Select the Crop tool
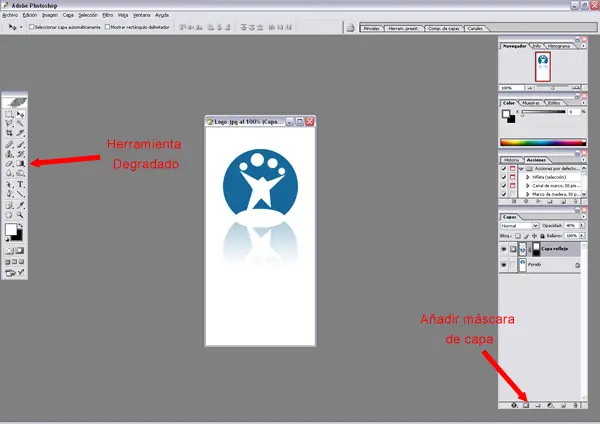The height and width of the screenshot is (424, 600). tap(9, 133)
